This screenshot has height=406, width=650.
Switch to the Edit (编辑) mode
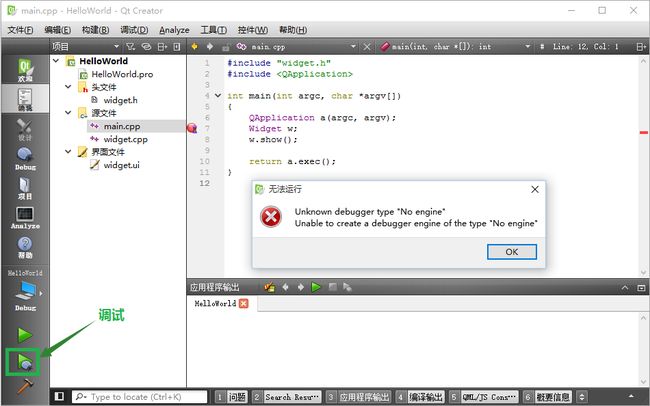coord(25,99)
